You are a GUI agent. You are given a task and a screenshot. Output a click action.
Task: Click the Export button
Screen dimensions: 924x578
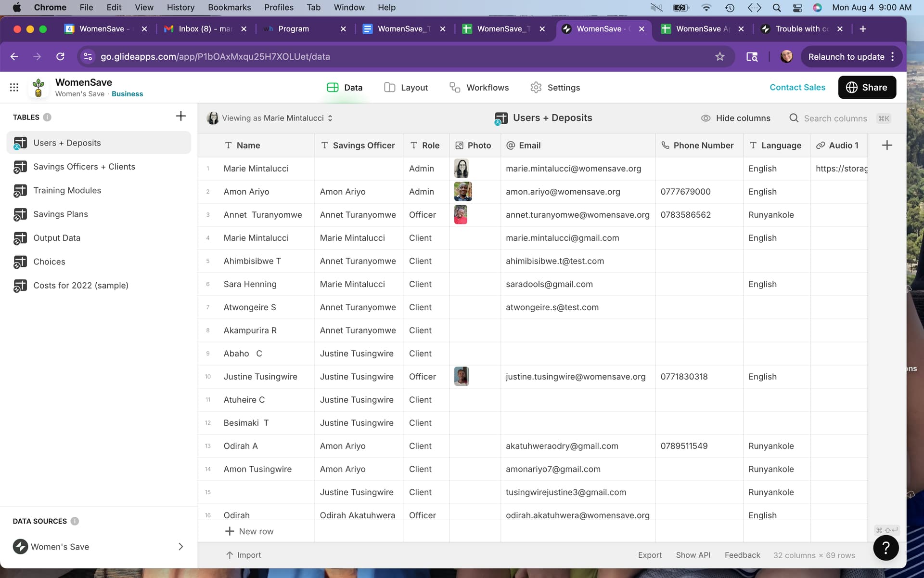tap(650, 555)
